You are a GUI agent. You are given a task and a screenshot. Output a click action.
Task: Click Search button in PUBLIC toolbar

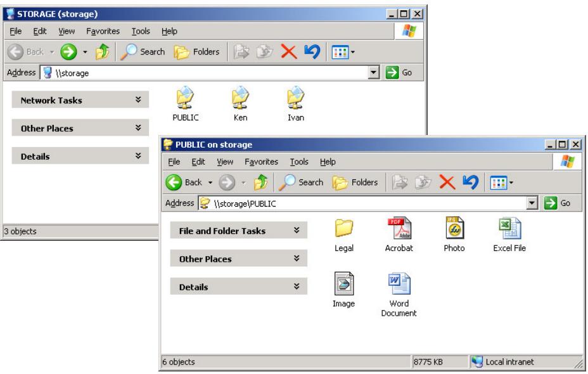click(303, 184)
